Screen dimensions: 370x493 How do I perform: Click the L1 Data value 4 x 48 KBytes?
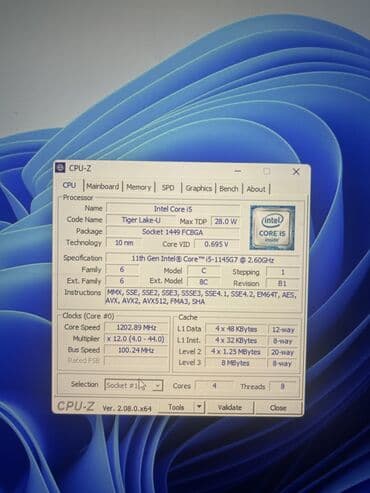(236, 329)
